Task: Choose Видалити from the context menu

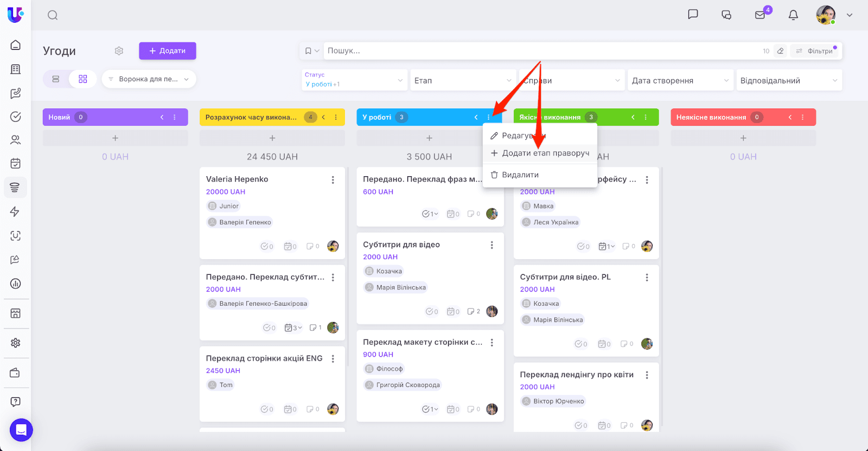Action: coord(520,175)
